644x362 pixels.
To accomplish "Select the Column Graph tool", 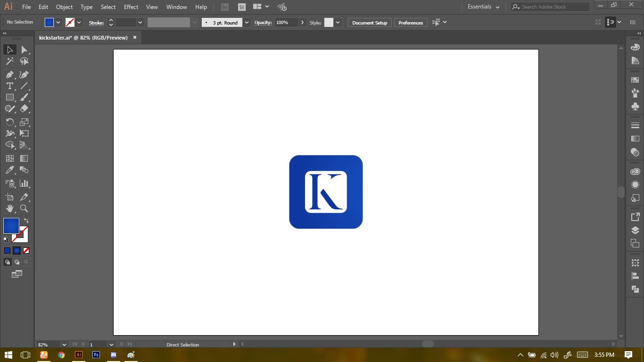I will 24,183.
